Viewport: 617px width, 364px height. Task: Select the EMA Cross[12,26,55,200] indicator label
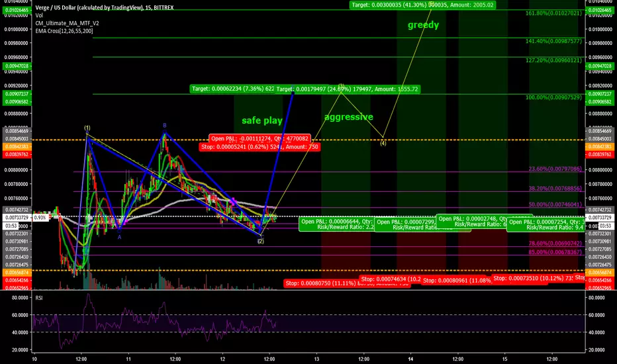coord(64,30)
